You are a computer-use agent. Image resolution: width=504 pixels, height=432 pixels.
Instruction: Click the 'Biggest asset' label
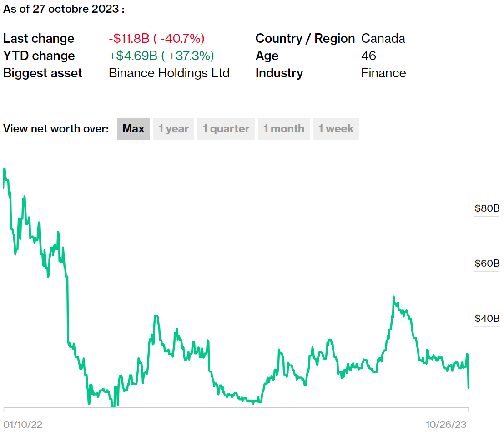click(x=43, y=73)
